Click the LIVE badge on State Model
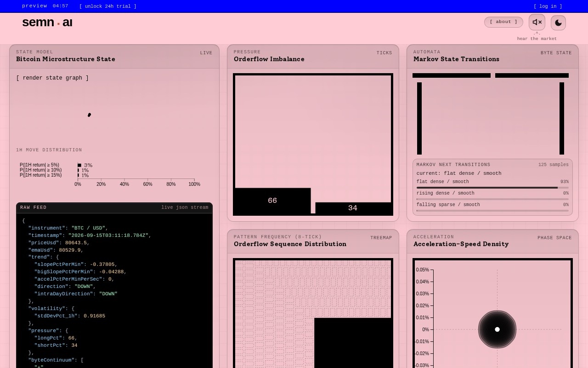The width and height of the screenshot is (588, 368). point(206,53)
